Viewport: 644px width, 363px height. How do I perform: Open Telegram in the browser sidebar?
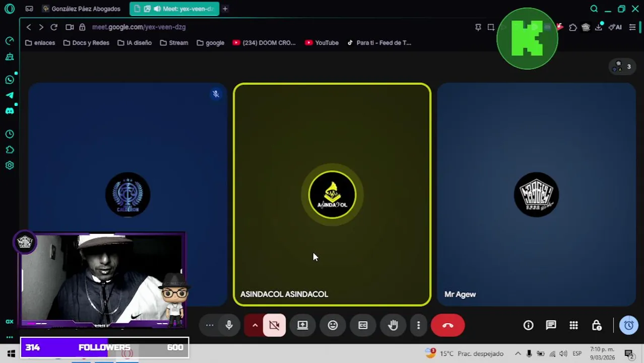(x=10, y=95)
